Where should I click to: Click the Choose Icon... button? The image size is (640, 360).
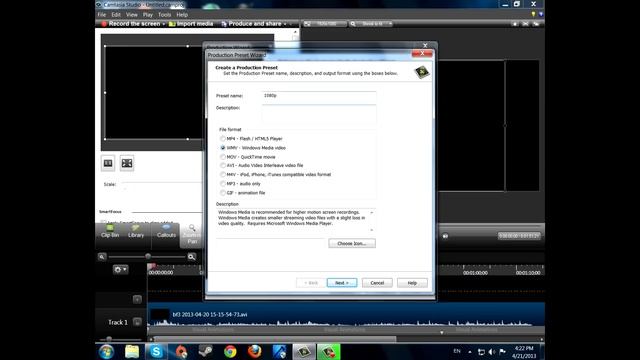point(352,243)
